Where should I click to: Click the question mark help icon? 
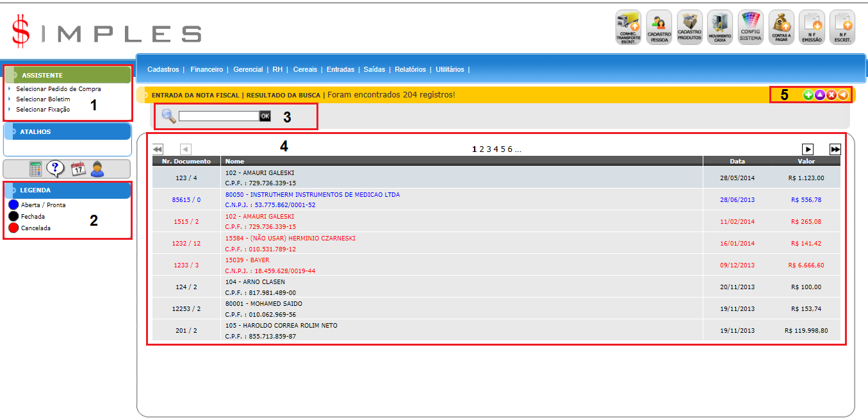(56, 169)
